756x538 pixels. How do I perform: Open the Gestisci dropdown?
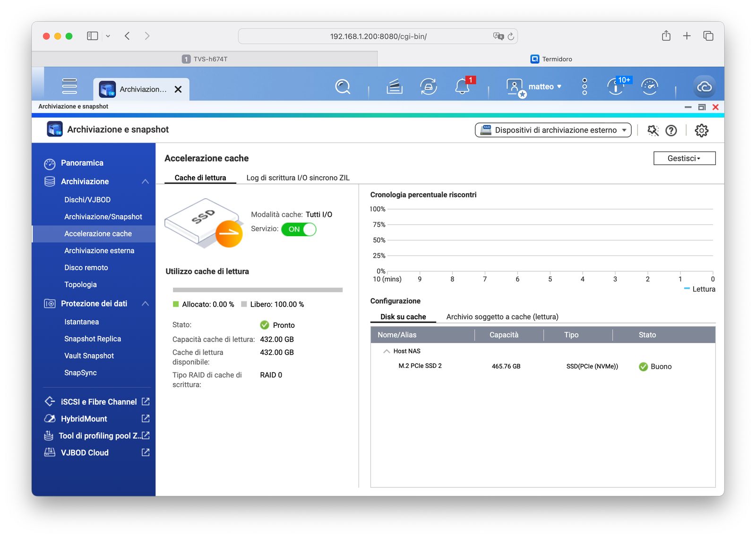pos(684,159)
